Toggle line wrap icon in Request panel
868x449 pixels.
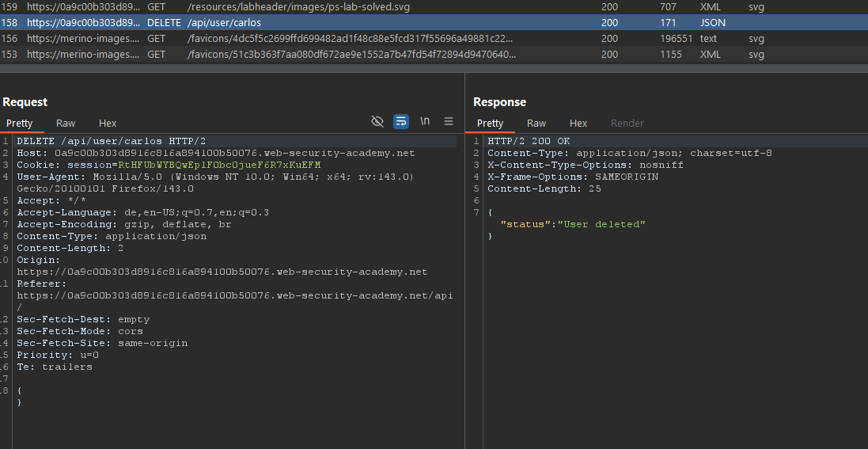401,121
